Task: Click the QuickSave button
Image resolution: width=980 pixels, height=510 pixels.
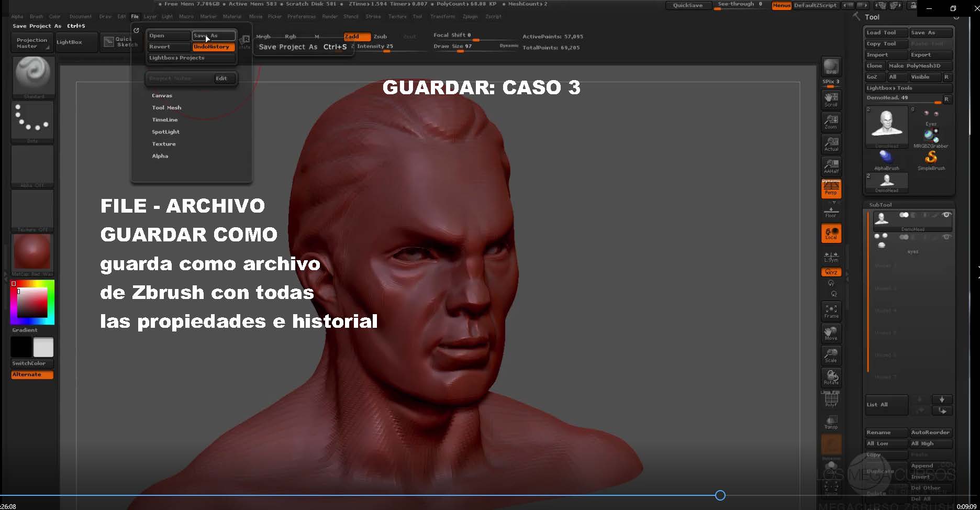Action: pos(687,5)
